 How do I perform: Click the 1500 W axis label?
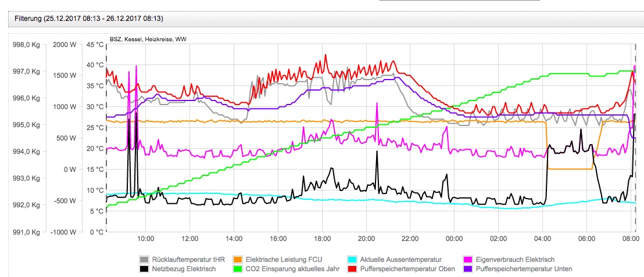65,75
